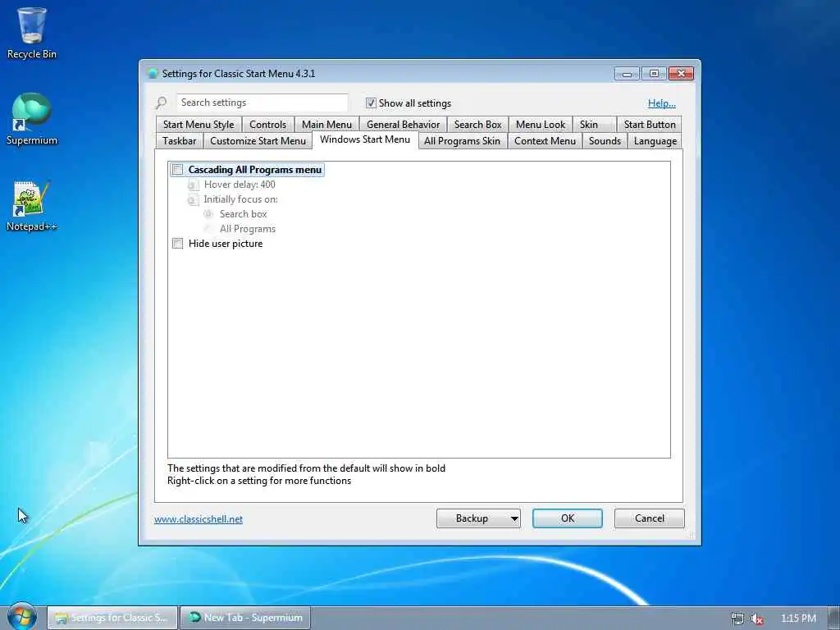Switch to the Taskbar tab
The width and height of the screenshot is (840, 630).
pyautogui.click(x=179, y=141)
